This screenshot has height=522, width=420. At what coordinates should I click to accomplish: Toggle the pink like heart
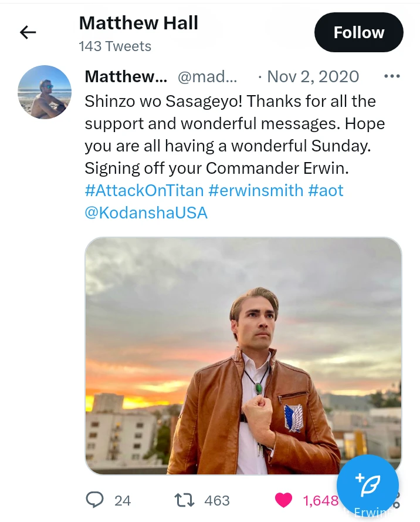(x=284, y=500)
